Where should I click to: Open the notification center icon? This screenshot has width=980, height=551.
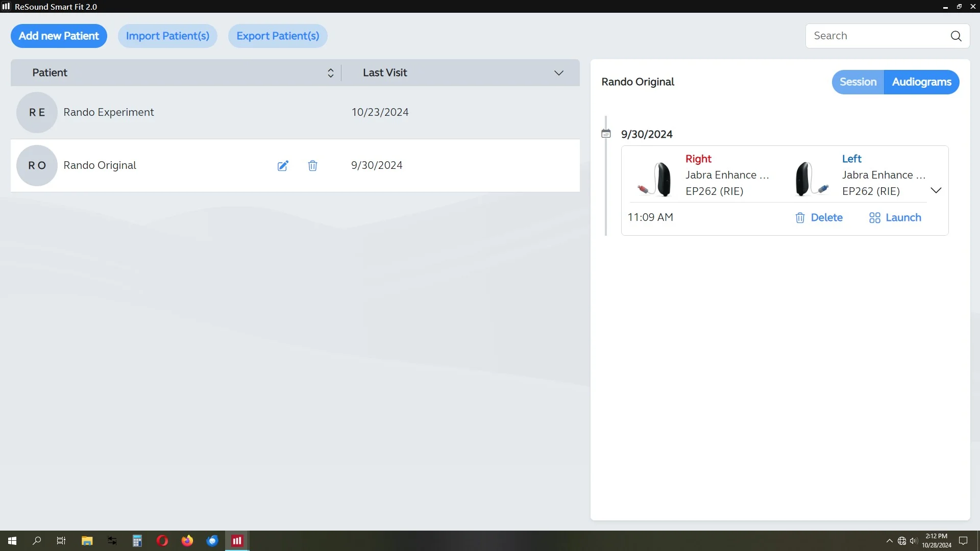[x=963, y=541]
